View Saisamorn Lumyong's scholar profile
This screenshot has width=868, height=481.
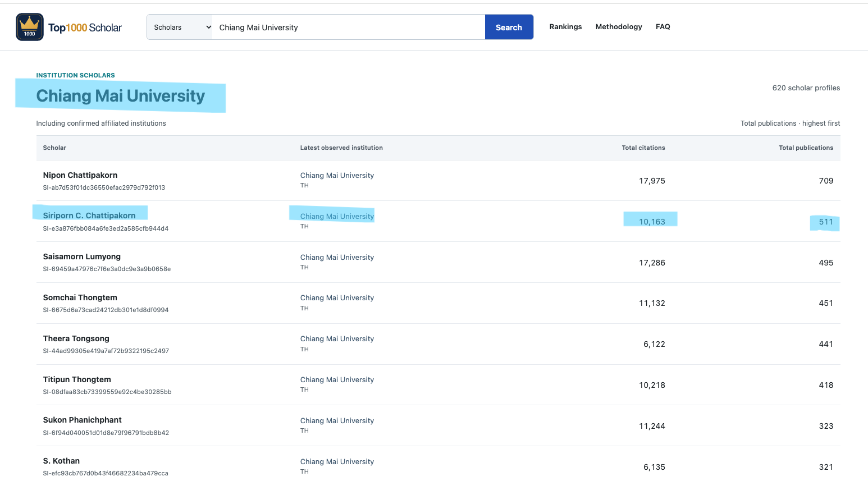[82, 256]
